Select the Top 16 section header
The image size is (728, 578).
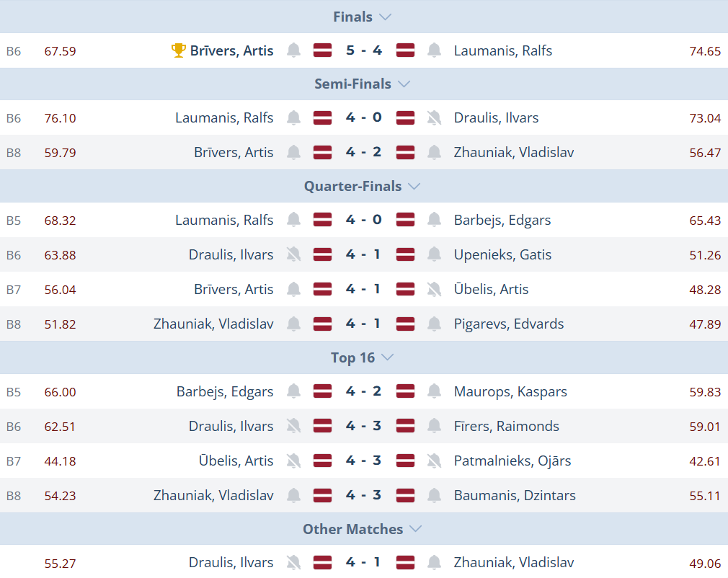352,357
